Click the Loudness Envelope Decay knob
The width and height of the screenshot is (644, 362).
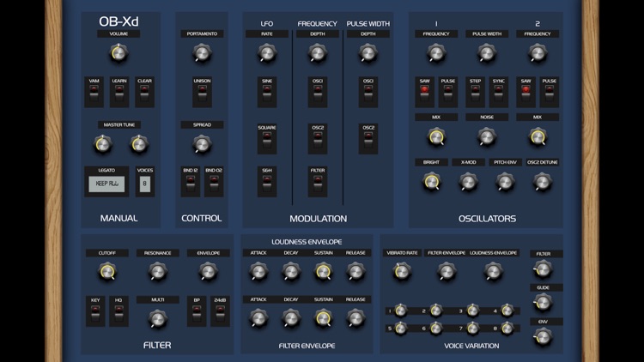[291, 272]
